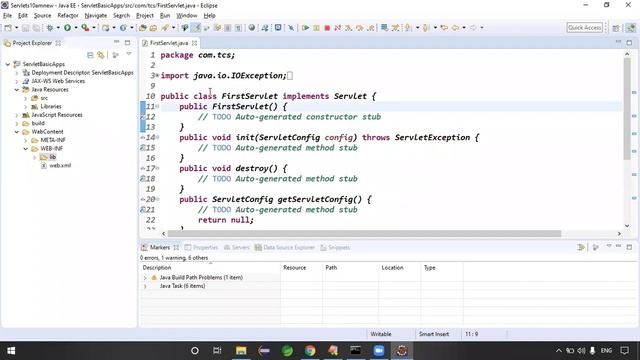Expand the Deployment Descriptor node
640x360 pixels.
tap(17, 73)
